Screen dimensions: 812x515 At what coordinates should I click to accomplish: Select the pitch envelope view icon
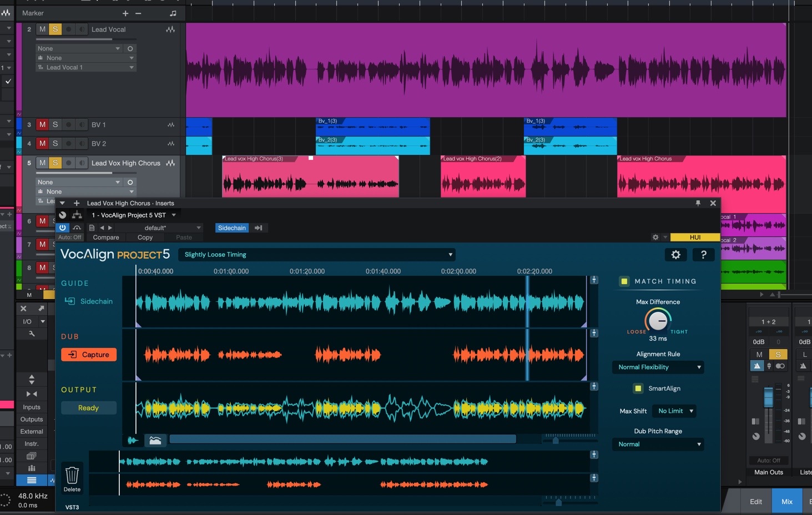point(155,440)
